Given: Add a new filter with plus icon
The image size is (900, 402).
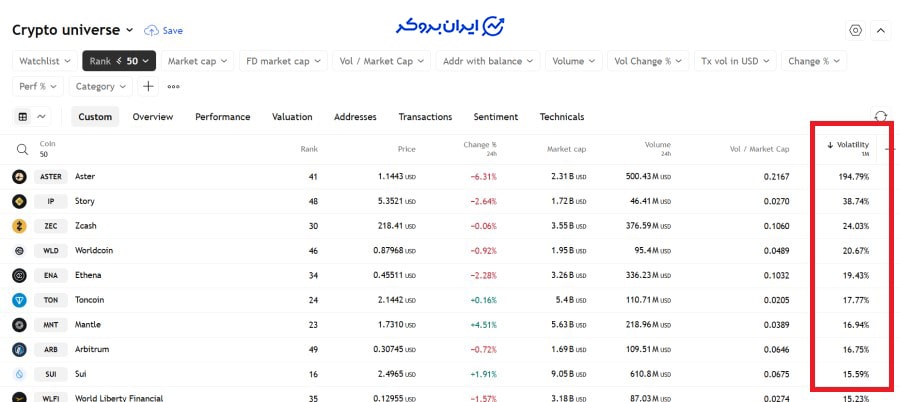Looking at the screenshot, I should (x=148, y=86).
